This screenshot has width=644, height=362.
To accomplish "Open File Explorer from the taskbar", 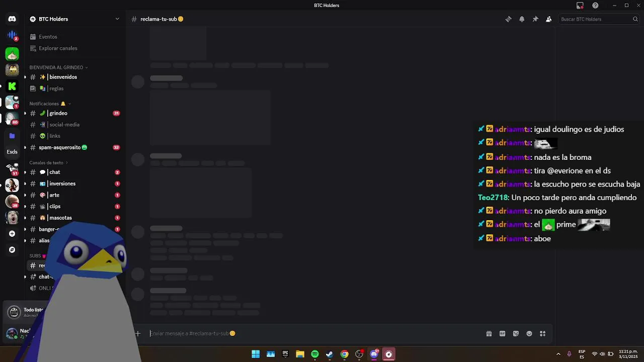I will [x=300, y=354].
